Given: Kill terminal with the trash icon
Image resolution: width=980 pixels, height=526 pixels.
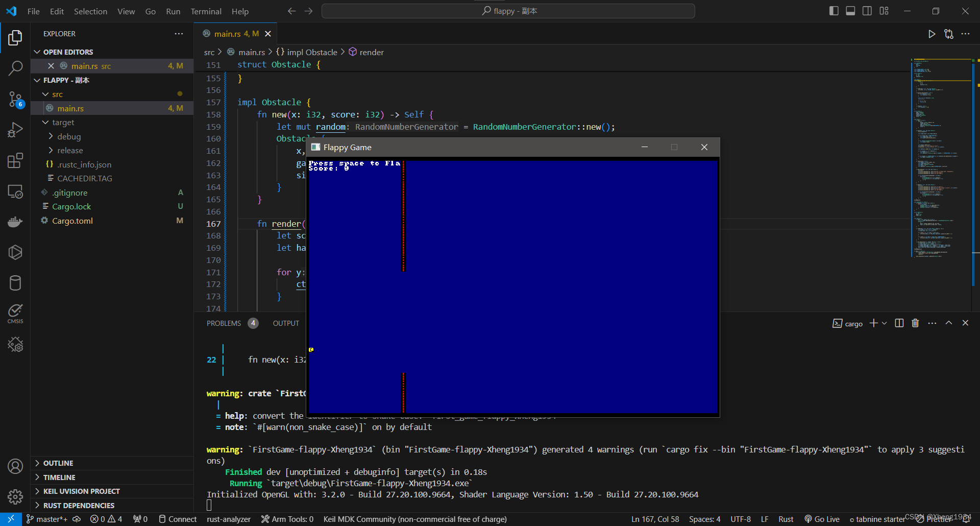Looking at the screenshot, I should (x=915, y=323).
